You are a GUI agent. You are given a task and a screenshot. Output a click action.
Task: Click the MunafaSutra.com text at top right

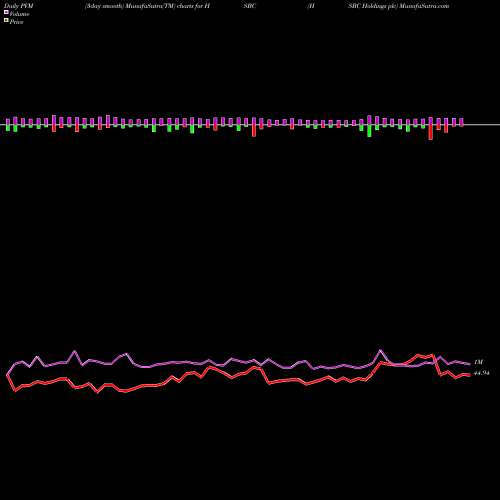[x=424, y=6]
